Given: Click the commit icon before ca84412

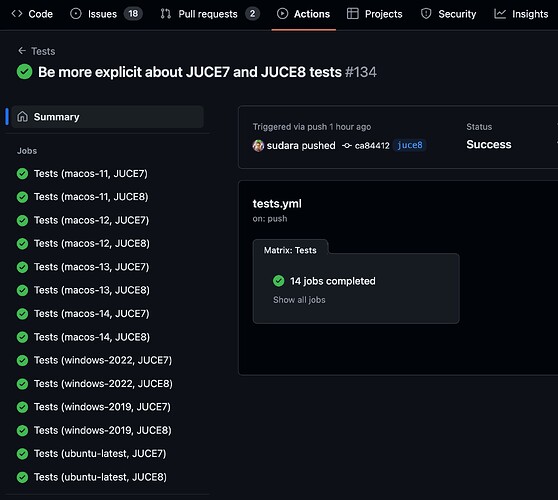Looking at the screenshot, I should point(347,145).
